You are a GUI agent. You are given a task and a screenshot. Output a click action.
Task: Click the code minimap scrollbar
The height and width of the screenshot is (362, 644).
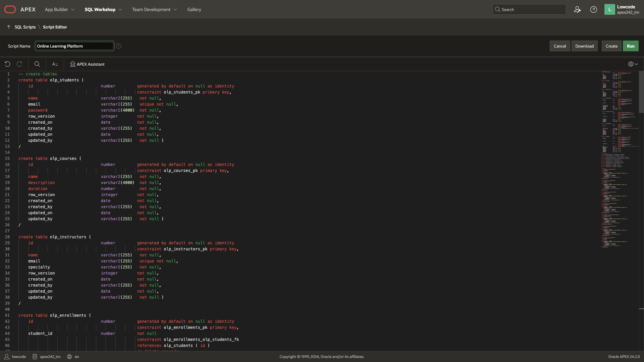(641, 92)
